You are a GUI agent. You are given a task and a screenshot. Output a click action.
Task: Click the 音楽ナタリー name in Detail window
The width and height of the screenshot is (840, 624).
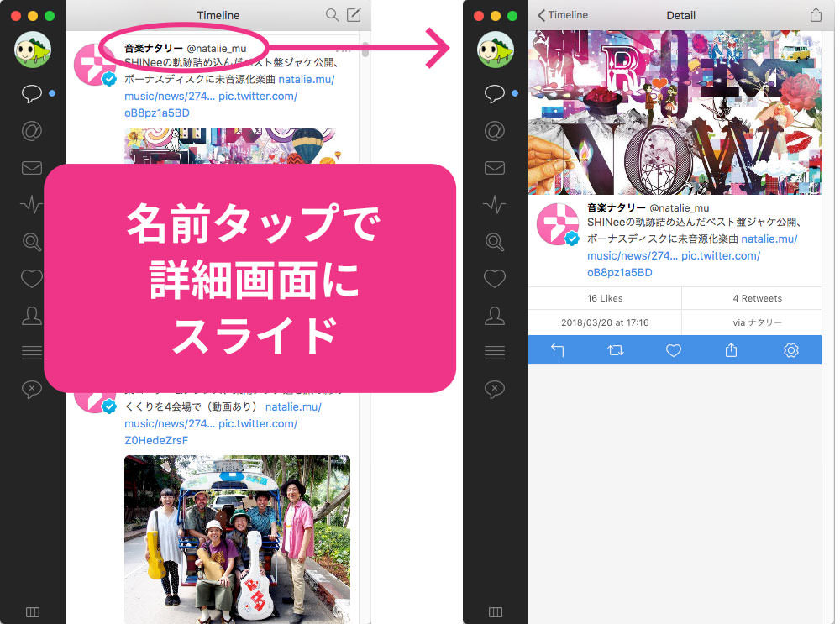[x=616, y=207]
